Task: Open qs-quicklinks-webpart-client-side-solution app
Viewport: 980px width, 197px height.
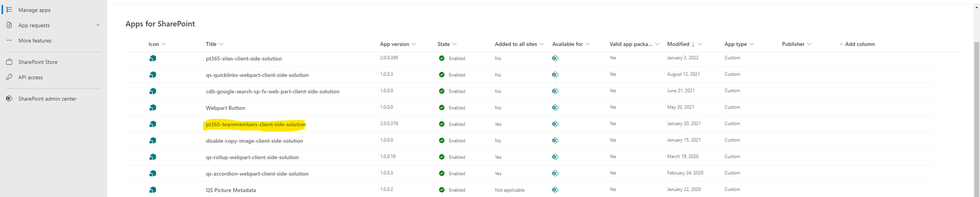Action: [x=257, y=75]
